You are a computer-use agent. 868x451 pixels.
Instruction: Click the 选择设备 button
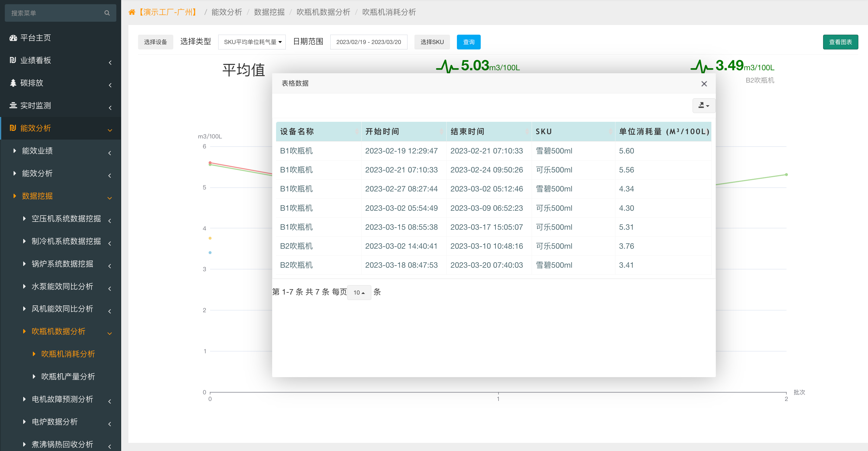point(155,42)
